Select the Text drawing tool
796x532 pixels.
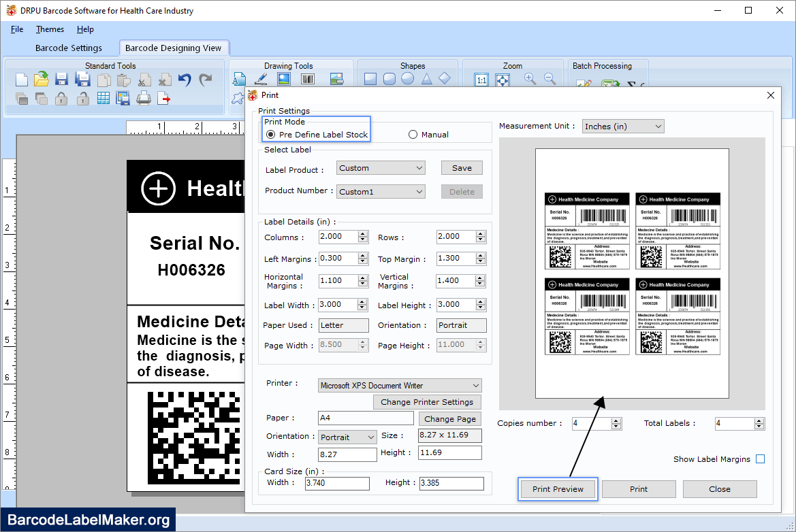coord(240,79)
